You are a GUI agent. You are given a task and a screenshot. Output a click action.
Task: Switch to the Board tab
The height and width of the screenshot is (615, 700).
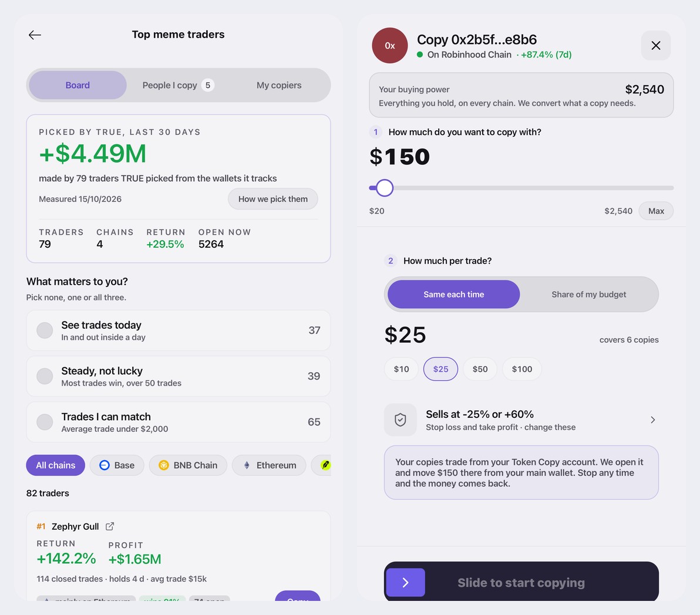click(78, 85)
